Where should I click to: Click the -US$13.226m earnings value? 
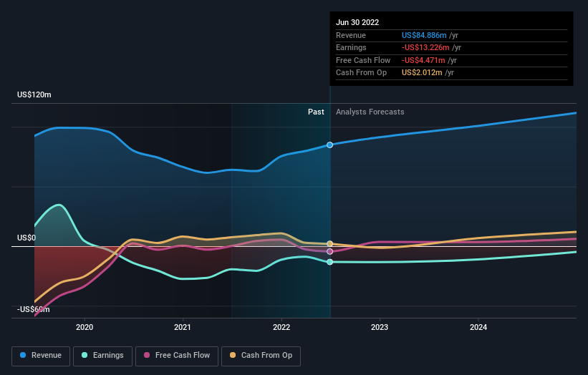425,47
